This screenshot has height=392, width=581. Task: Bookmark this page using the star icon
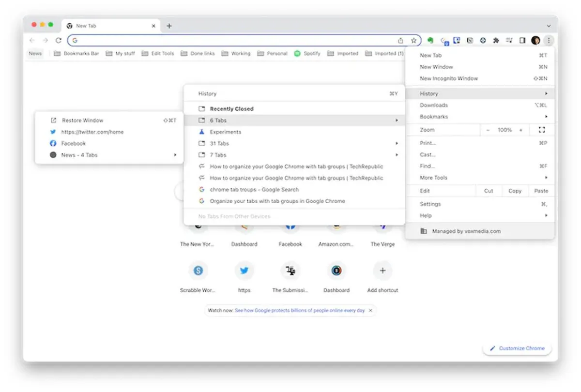click(x=413, y=40)
